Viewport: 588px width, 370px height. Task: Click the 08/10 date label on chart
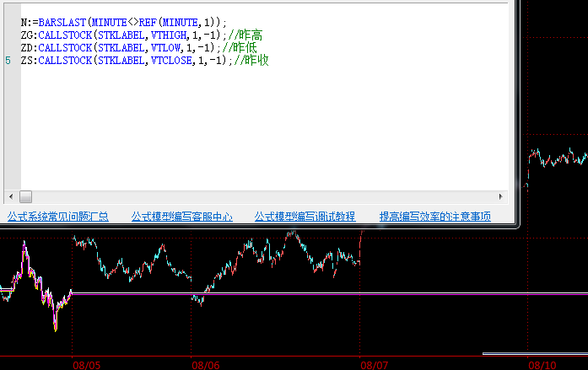[542, 365]
